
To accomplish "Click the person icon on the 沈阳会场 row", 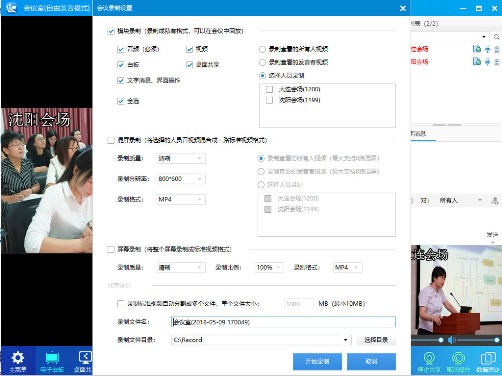I will 497,61.
